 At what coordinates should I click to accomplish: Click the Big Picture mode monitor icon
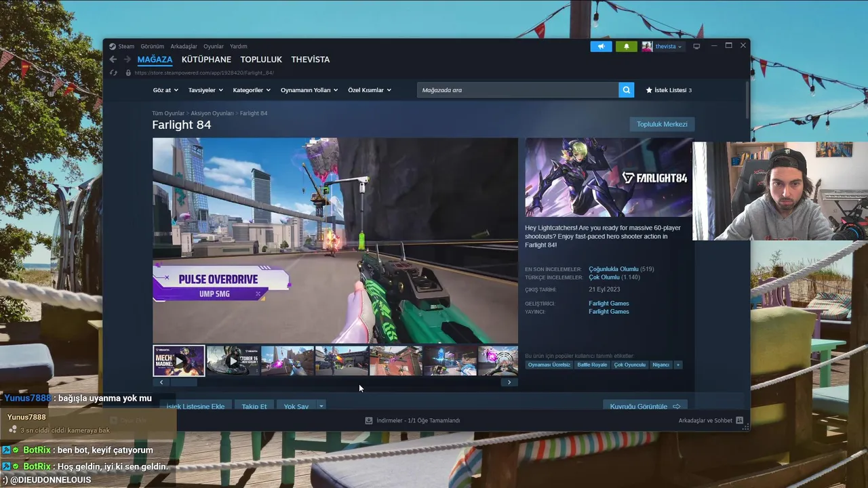pyautogui.click(x=696, y=46)
